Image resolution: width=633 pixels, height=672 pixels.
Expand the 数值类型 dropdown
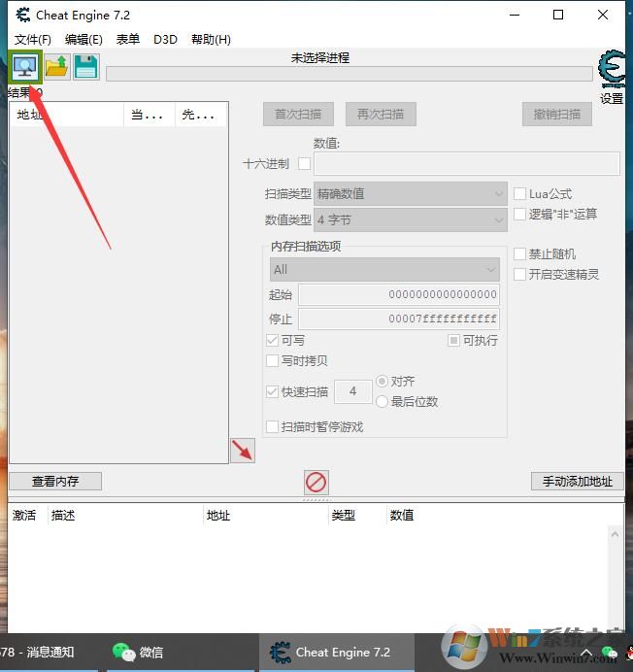[x=410, y=220]
